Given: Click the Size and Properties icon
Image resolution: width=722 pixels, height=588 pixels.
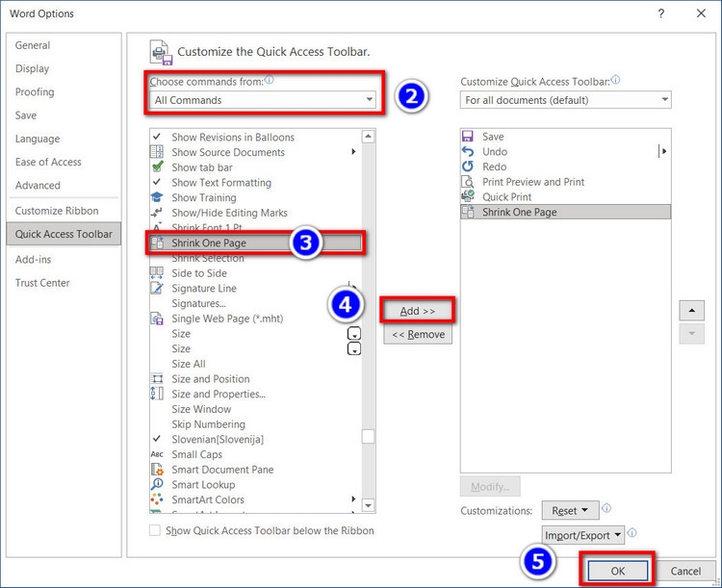Looking at the screenshot, I should click(x=157, y=394).
